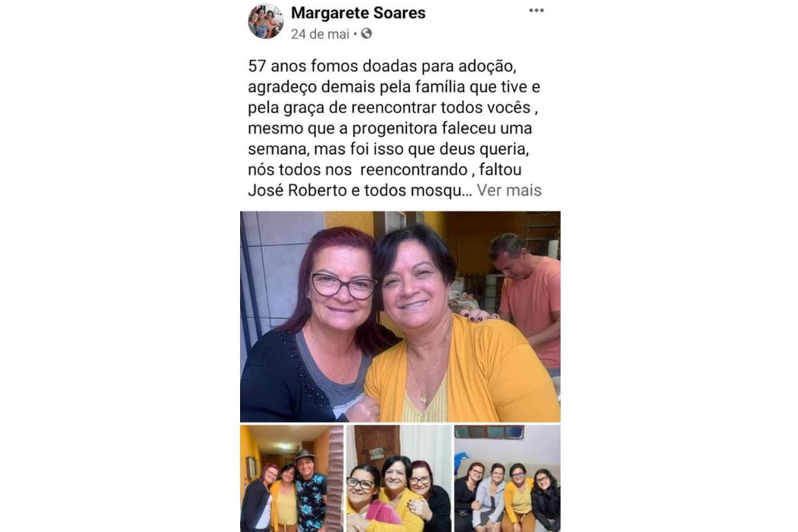Click the woman in the yellow cardigan in the large photo
The width and height of the screenshot is (798, 532).
click(x=452, y=332)
